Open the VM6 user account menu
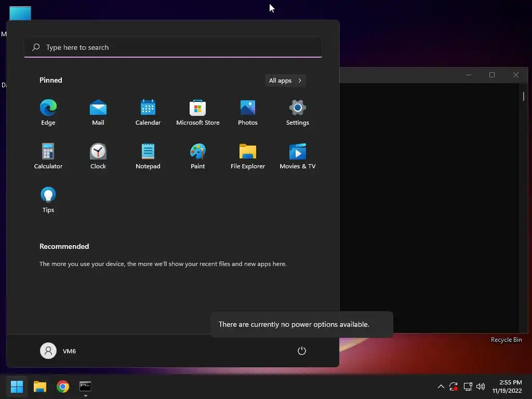Screen dimensions: 532x399 [x=58, y=351]
